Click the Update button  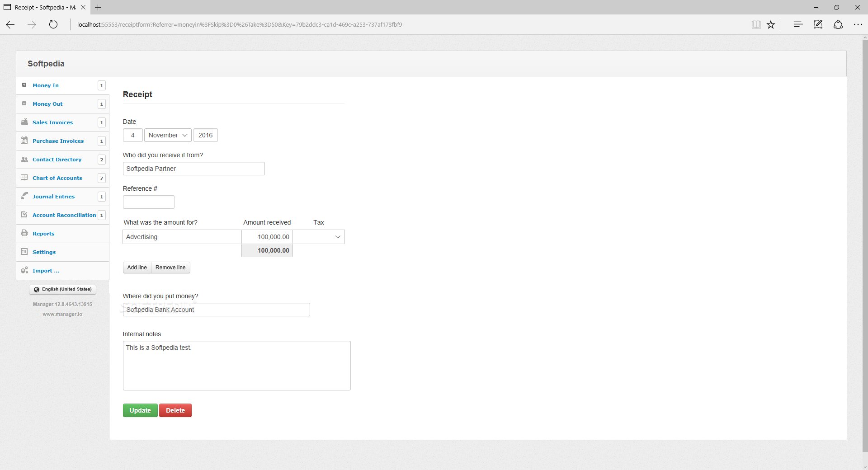pos(140,410)
